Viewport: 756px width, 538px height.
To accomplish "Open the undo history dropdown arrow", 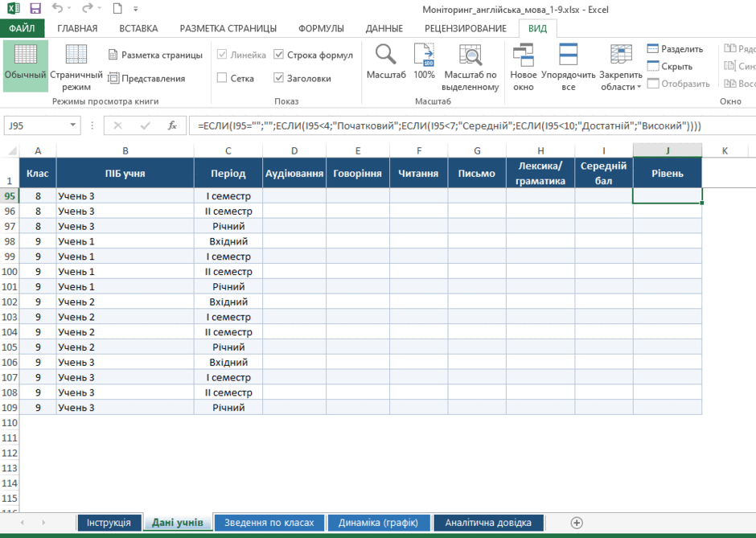I will click(x=69, y=9).
